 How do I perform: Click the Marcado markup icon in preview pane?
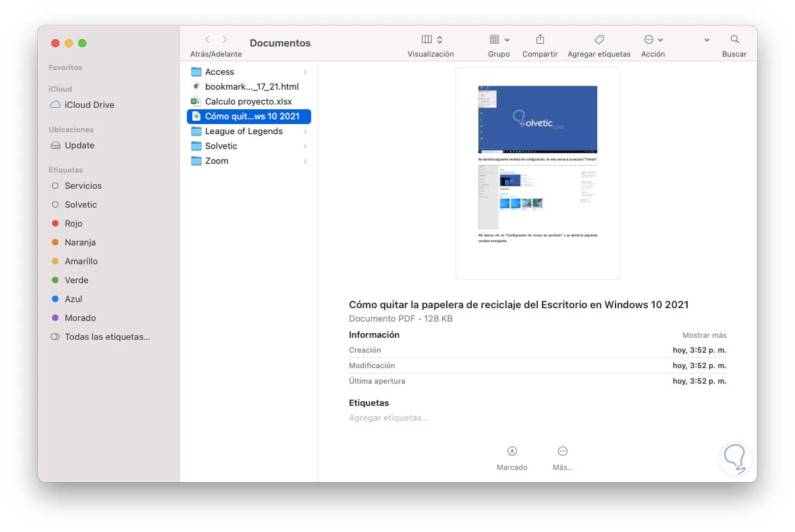512,450
